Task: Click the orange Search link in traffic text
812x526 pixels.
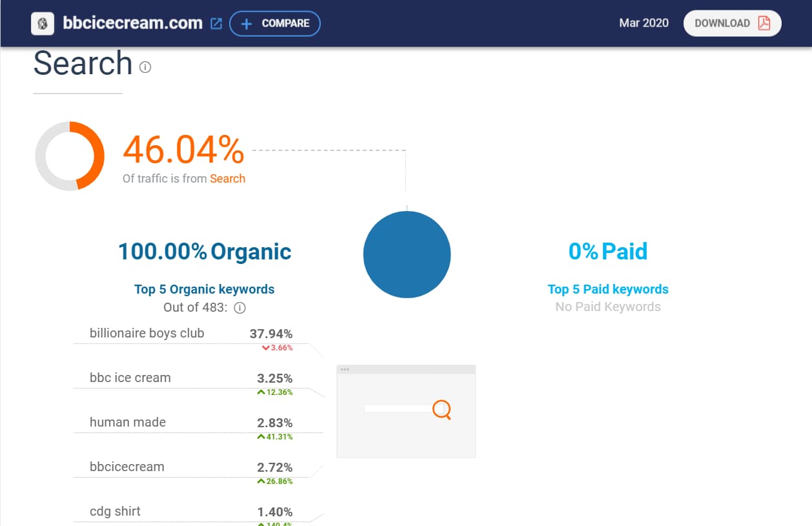Action: click(x=227, y=179)
